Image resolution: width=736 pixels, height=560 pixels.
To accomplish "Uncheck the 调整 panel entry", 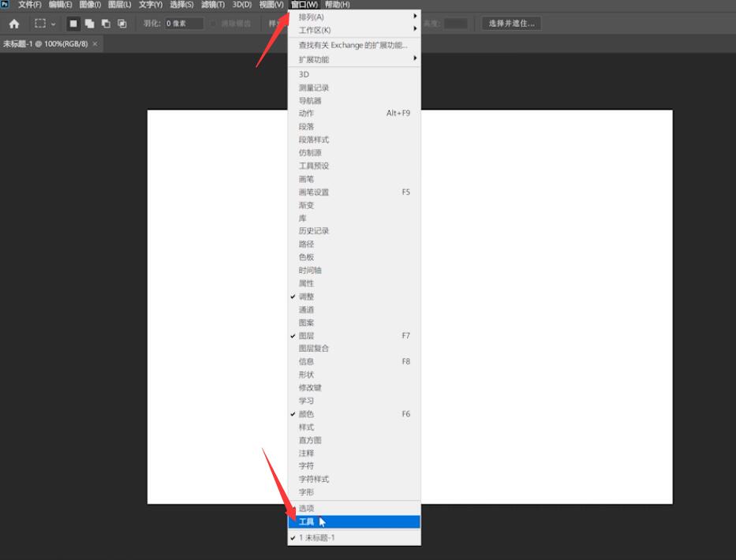I will tap(354, 297).
